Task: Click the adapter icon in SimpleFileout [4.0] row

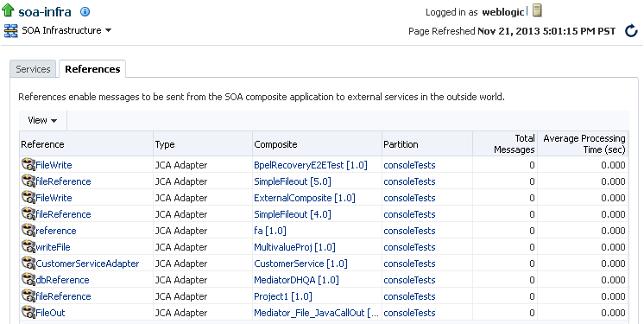Action: tap(28, 213)
